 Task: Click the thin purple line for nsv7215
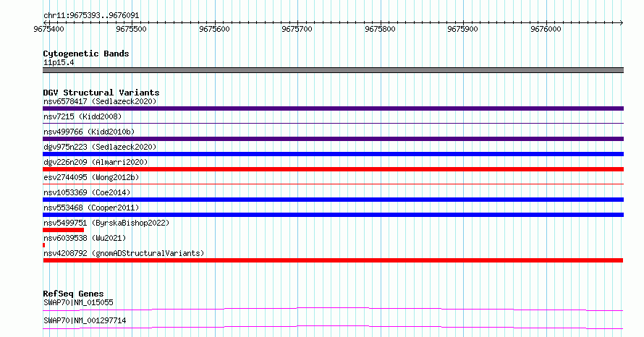tap(333, 123)
